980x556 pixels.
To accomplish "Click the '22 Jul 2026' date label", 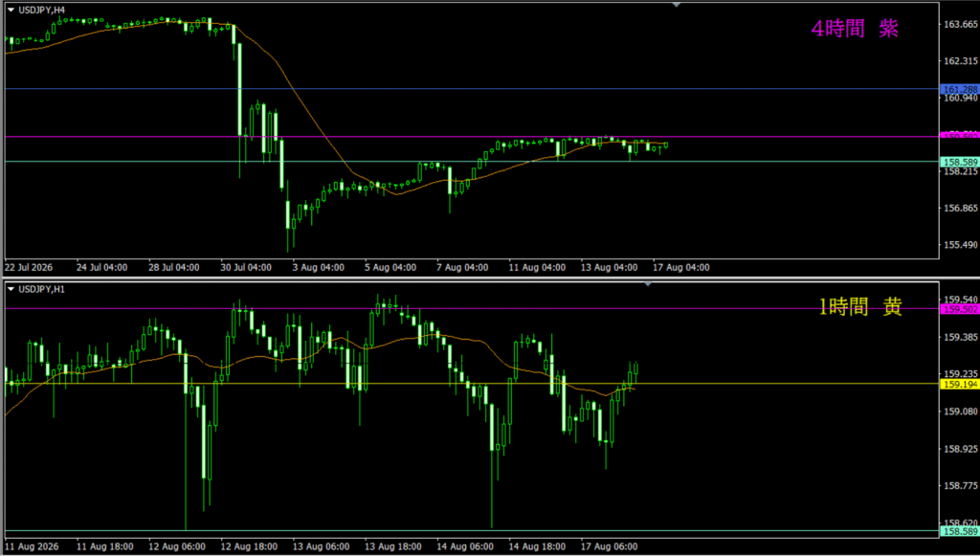I will coord(29,267).
